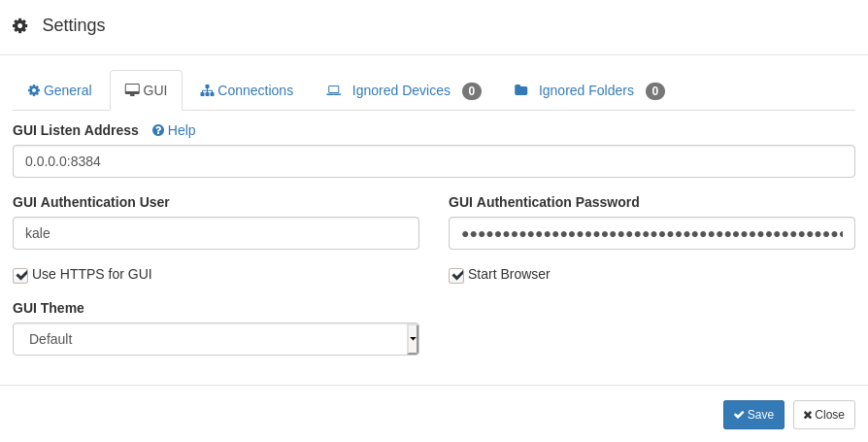Click the cog icon on General tab
This screenshot has height=442, width=868.
pyautogui.click(x=34, y=90)
